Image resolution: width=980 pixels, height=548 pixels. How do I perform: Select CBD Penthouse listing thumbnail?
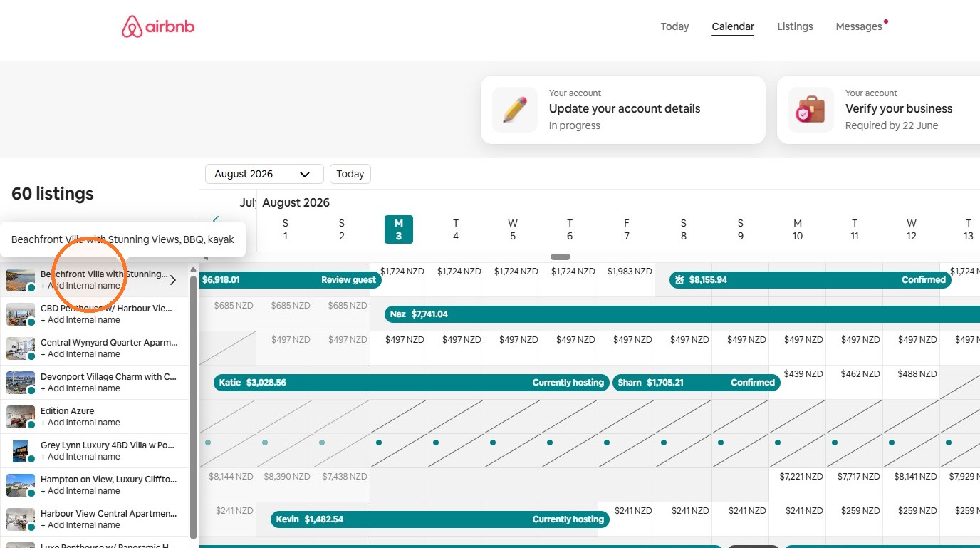(21, 314)
